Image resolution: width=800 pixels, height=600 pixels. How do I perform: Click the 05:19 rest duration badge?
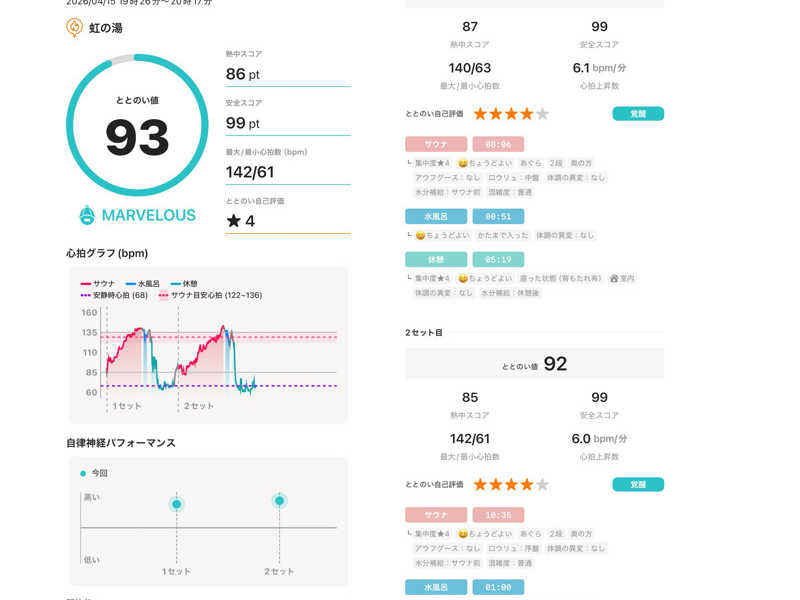[x=498, y=259]
